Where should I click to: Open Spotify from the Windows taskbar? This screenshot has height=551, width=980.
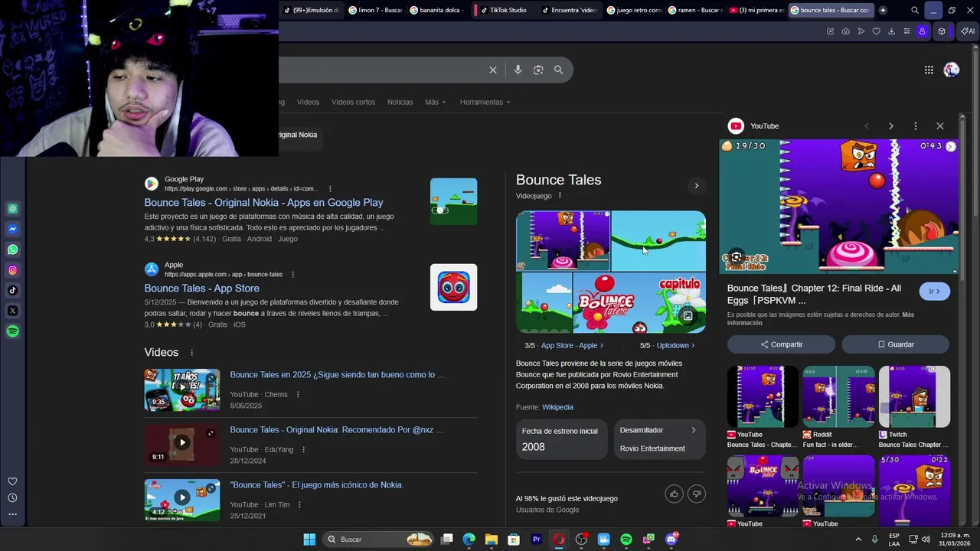click(626, 540)
